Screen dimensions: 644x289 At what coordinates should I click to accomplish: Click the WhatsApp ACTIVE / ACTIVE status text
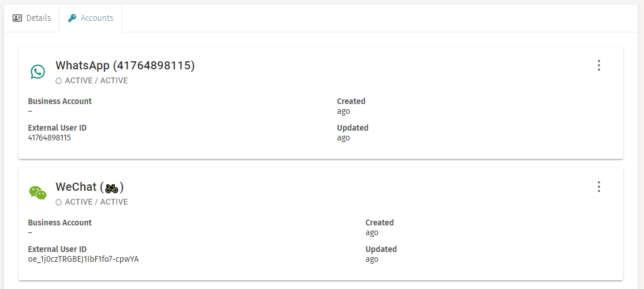click(96, 81)
